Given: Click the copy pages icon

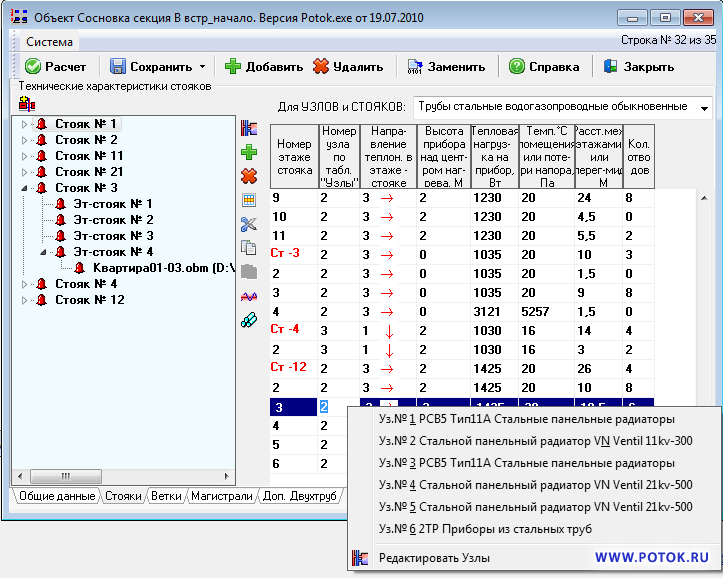Looking at the screenshot, I should [249, 247].
